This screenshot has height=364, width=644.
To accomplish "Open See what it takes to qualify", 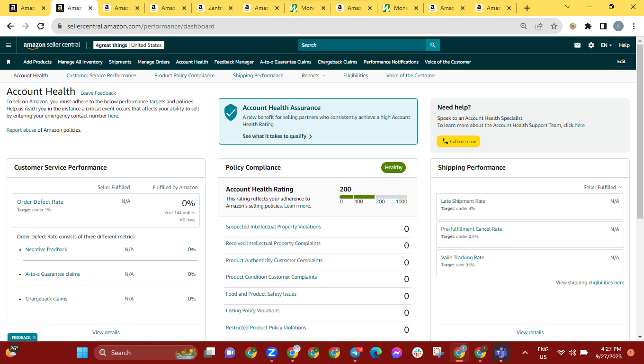I will [x=277, y=136].
